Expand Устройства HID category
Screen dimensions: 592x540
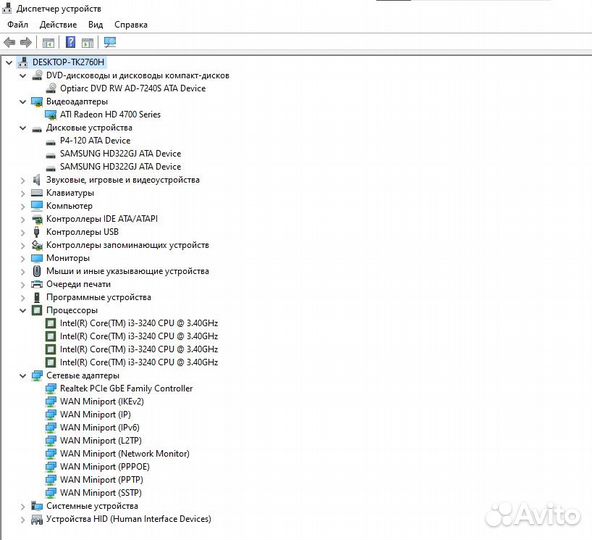tap(23, 520)
